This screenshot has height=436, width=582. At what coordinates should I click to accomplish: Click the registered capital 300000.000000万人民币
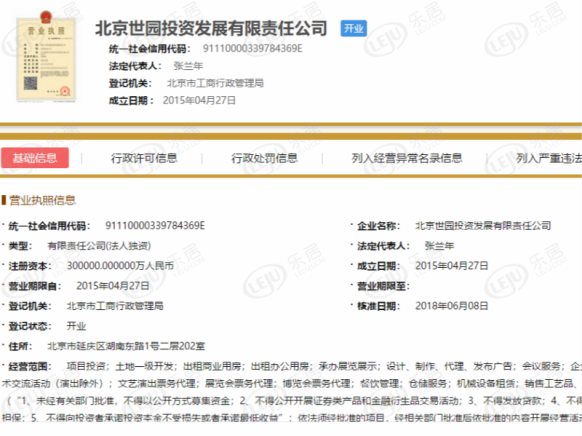coord(120,266)
